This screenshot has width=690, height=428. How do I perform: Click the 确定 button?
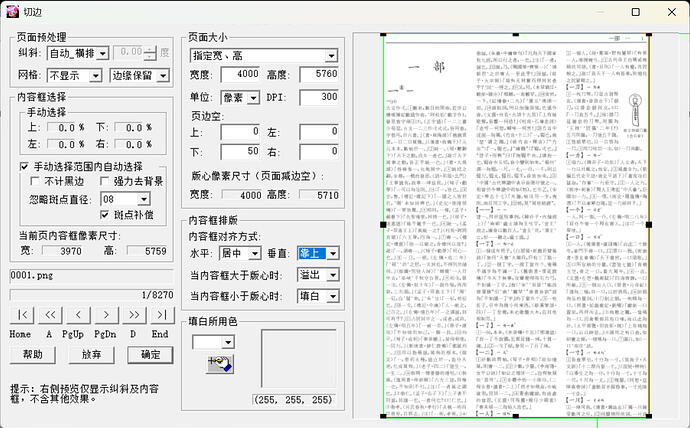pos(150,355)
